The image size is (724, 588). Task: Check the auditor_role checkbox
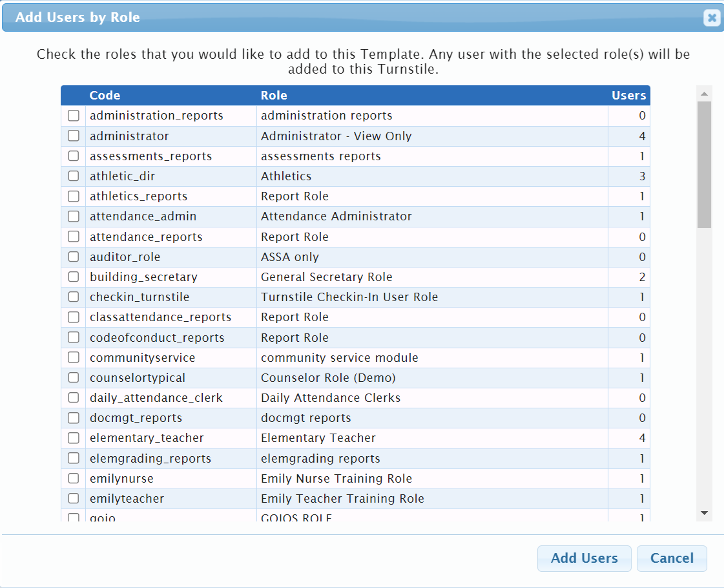point(74,257)
